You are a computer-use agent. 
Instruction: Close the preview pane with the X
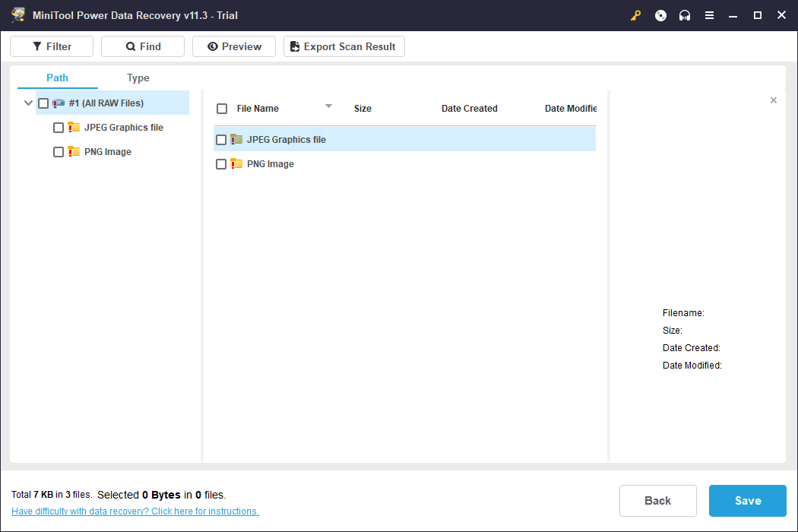(x=774, y=100)
